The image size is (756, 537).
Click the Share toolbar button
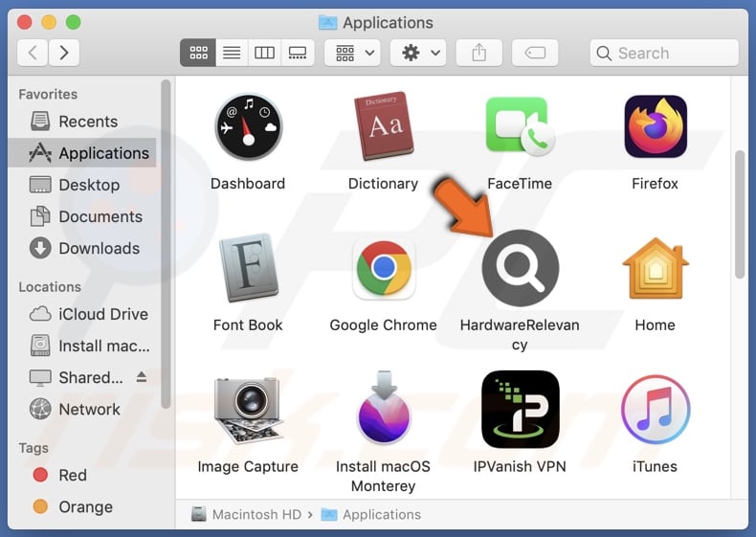[478, 53]
